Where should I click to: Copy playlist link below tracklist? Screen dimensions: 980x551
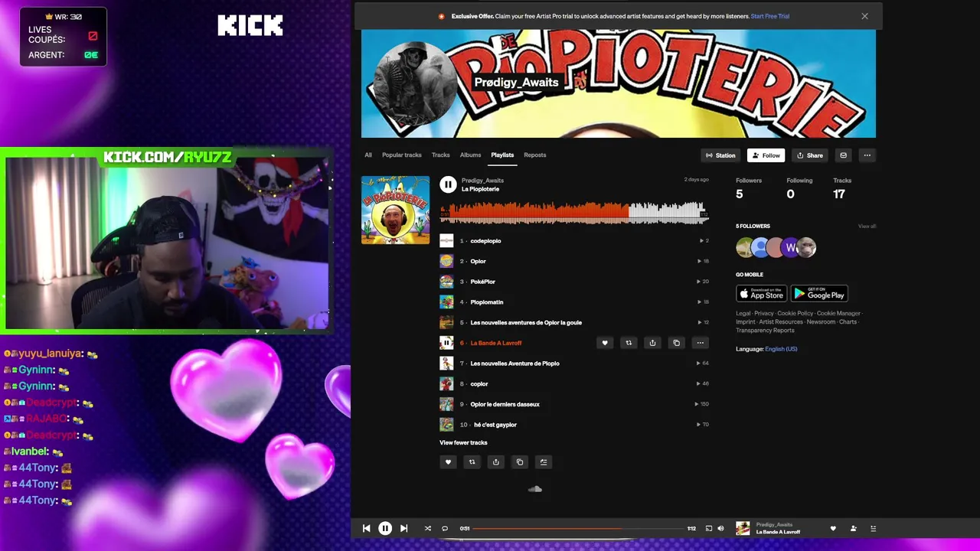[x=520, y=462]
